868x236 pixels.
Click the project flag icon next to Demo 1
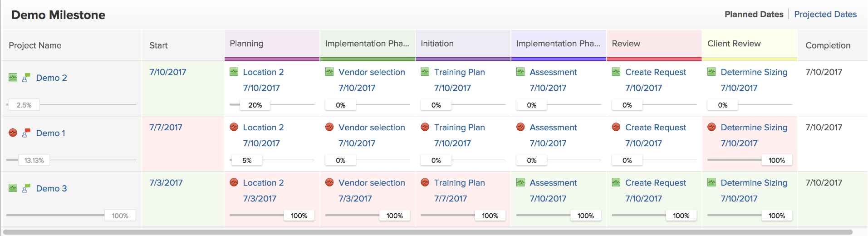coord(26,133)
